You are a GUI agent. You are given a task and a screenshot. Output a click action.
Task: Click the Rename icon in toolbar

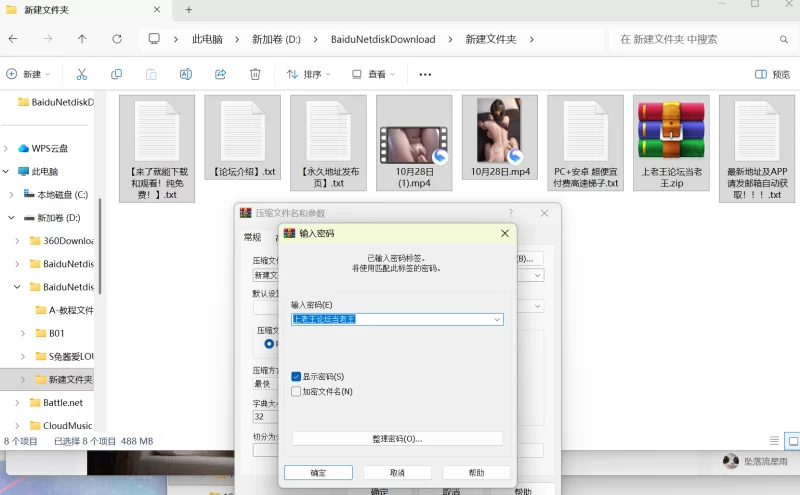pyautogui.click(x=186, y=74)
